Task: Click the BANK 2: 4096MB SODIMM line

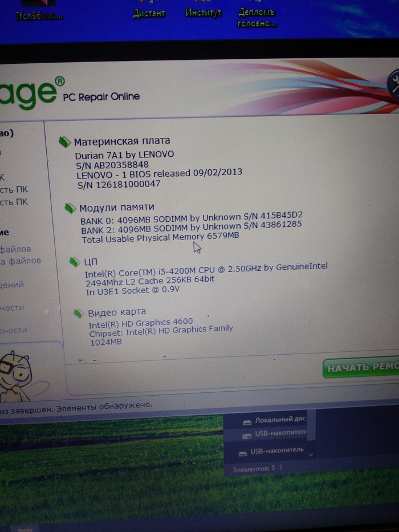Action: click(192, 228)
